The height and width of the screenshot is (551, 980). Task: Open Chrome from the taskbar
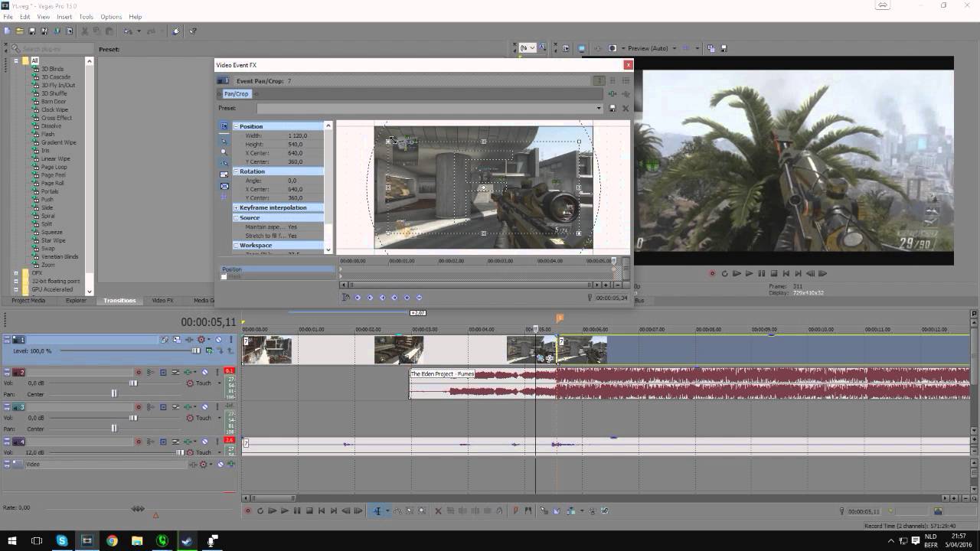(112, 541)
